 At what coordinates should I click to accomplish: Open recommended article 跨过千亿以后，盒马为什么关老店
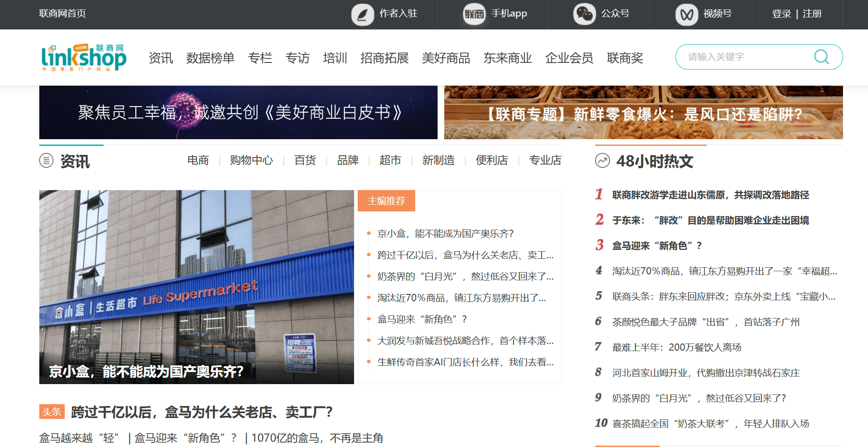coord(466,255)
